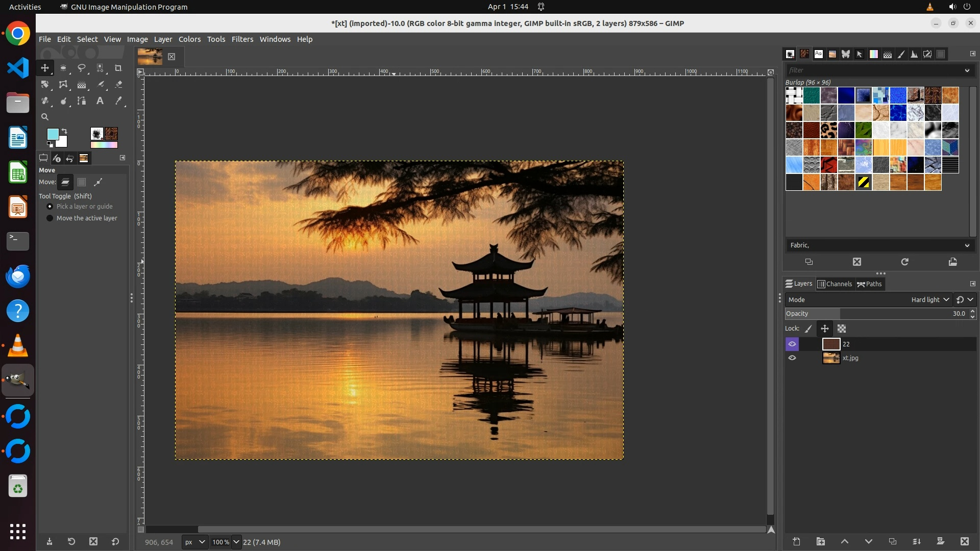Hide the xt.jpg layer
Screen dimensions: 980x551
coord(792,358)
